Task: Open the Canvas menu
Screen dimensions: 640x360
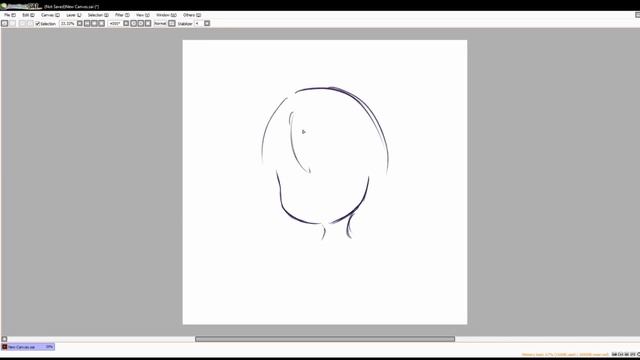Action: pyautogui.click(x=50, y=15)
